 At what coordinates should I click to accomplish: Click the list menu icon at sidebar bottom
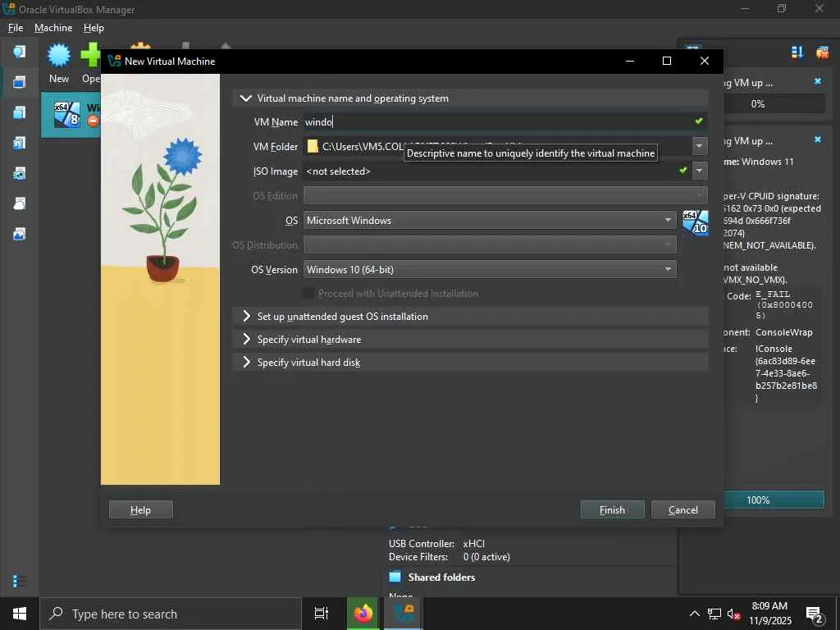(20, 581)
